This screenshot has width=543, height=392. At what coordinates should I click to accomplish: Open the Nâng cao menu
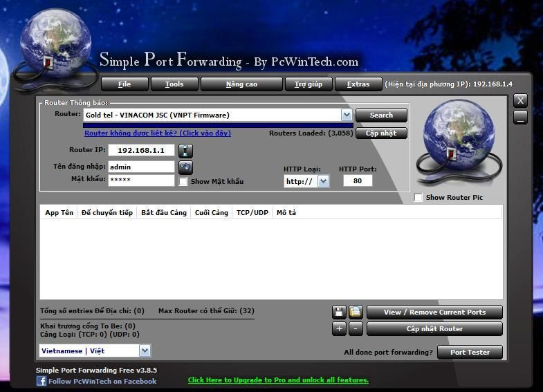[241, 84]
